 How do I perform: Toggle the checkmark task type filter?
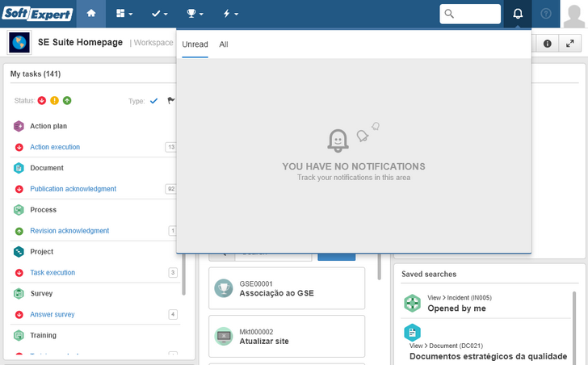[x=153, y=101]
